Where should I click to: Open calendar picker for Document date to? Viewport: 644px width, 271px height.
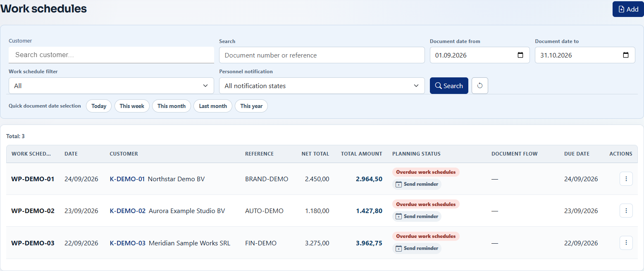click(x=626, y=55)
